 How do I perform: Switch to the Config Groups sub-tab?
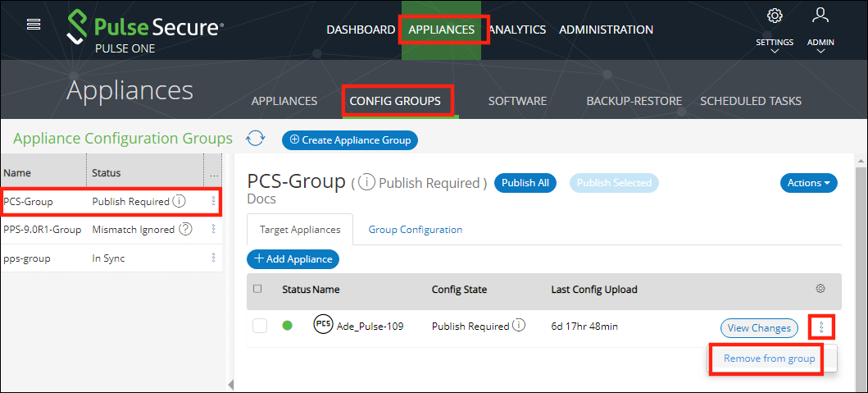coord(395,101)
